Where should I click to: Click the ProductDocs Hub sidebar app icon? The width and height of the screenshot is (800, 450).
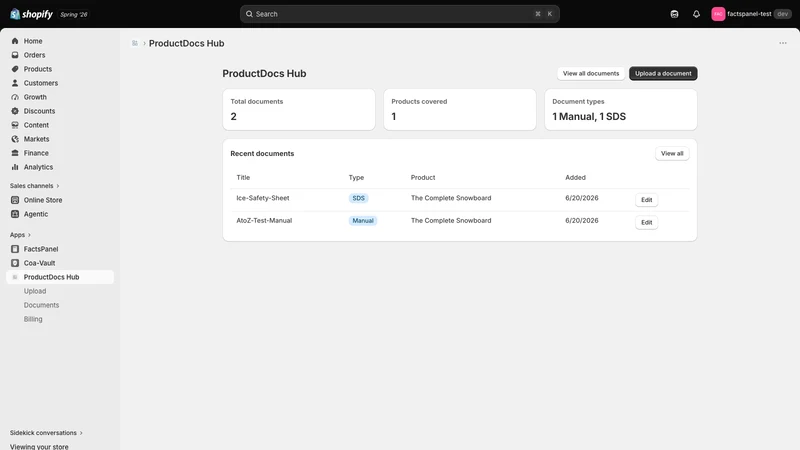(x=15, y=277)
